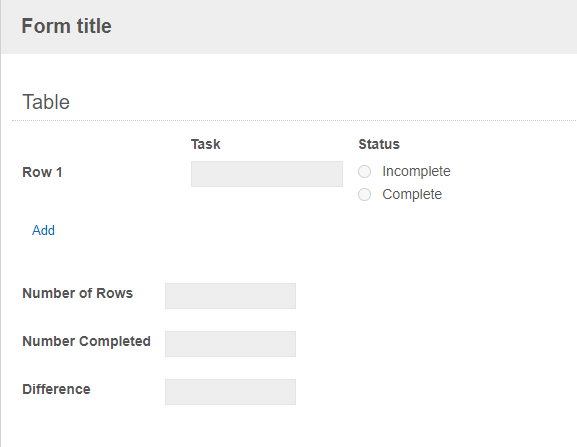The height and width of the screenshot is (447, 577).
Task: Click the Task column header
Action: (x=206, y=144)
